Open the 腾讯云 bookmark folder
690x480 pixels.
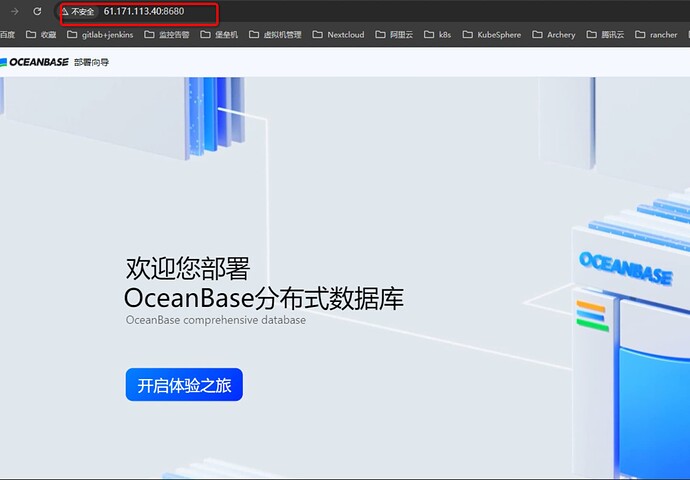coord(606,35)
